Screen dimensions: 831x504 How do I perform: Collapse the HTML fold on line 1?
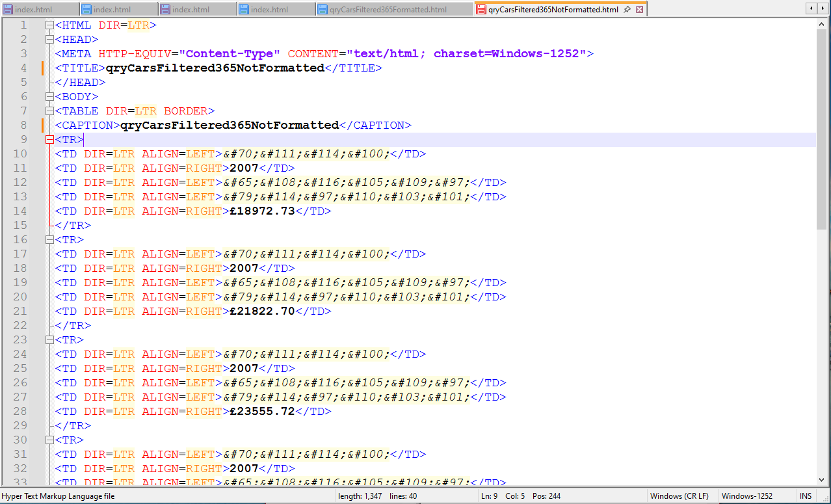[49, 25]
